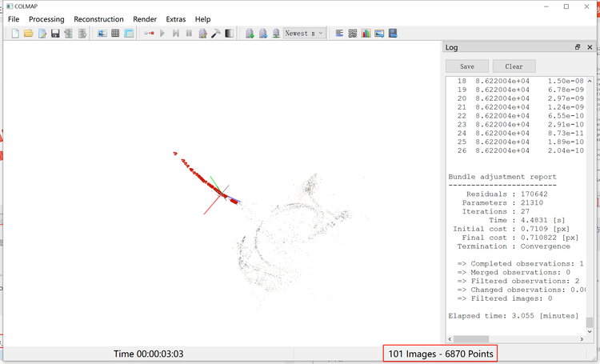
Task: Click the Save project floppy icon
Action: [55, 34]
